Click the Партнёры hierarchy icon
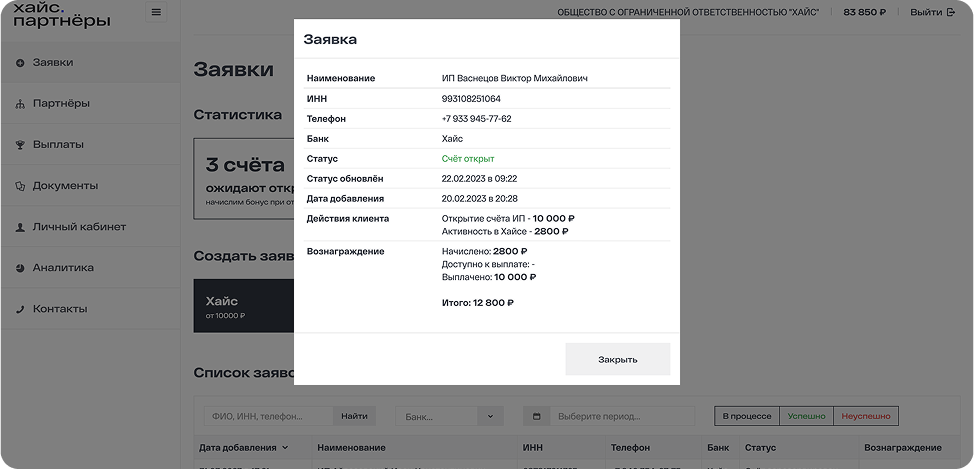 click(20, 104)
